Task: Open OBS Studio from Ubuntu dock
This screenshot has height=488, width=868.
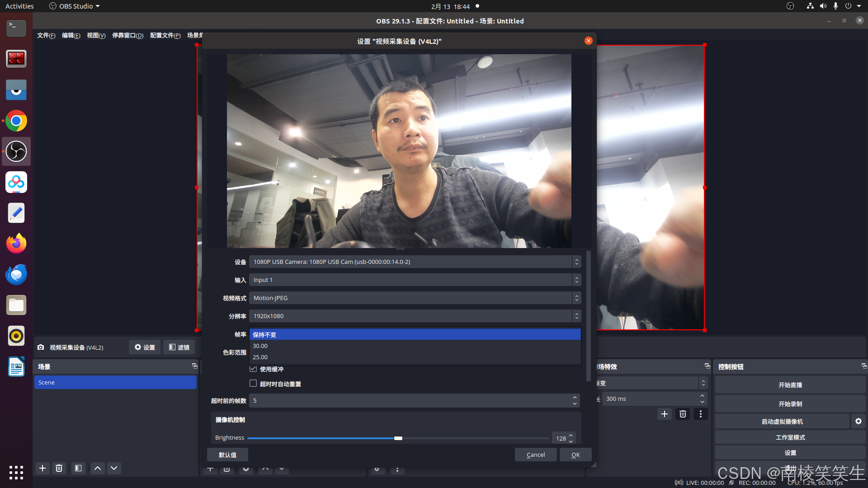Action: click(x=16, y=151)
